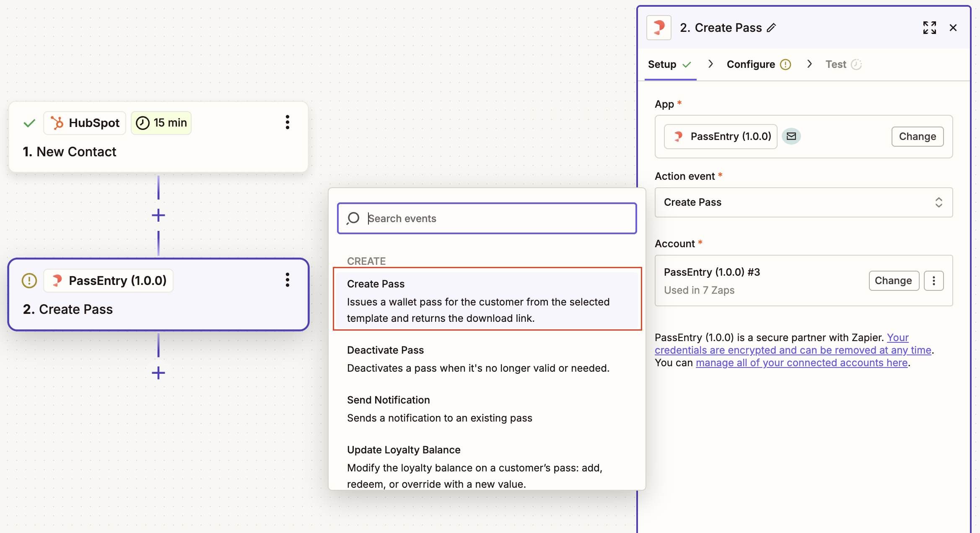Add step below Create Pass step
This screenshot has height=533, width=980.
coord(158,373)
